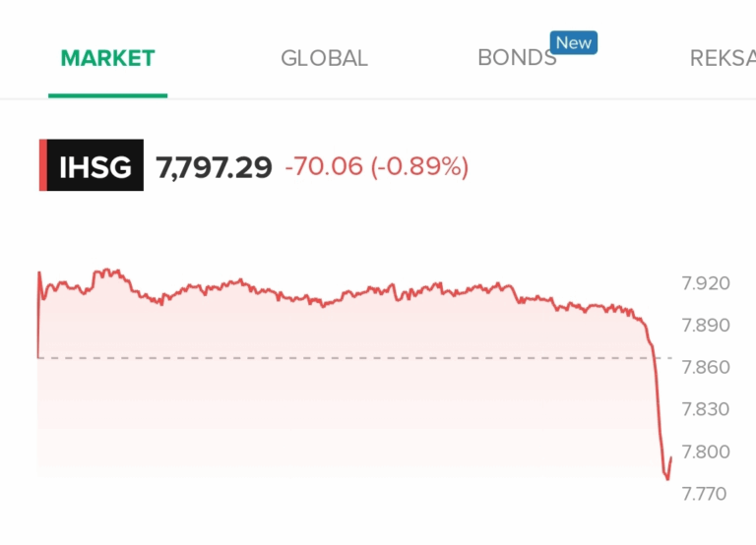Viewport: 756px width, 545px height.
Task: Click the dashed previous-close reference line
Action: (345, 357)
